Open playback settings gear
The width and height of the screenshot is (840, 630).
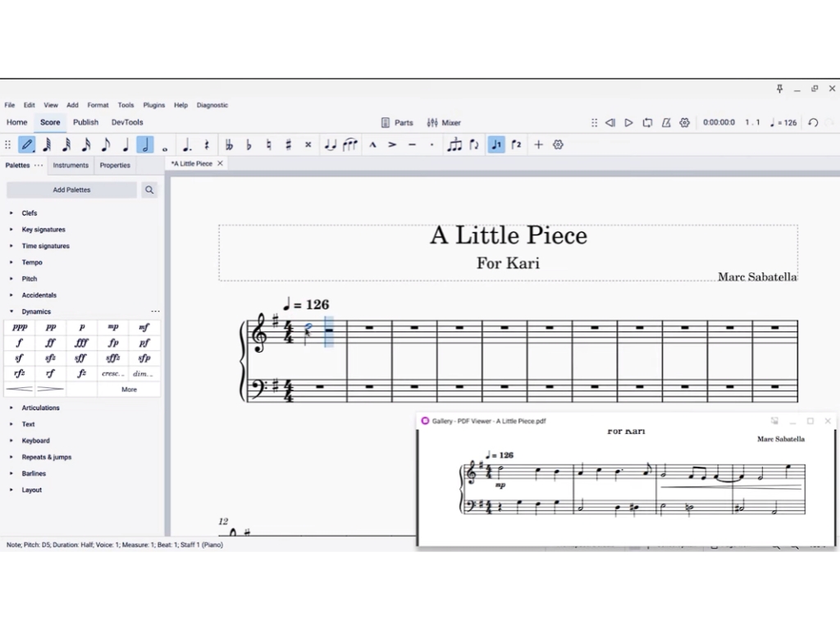coord(685,123)
